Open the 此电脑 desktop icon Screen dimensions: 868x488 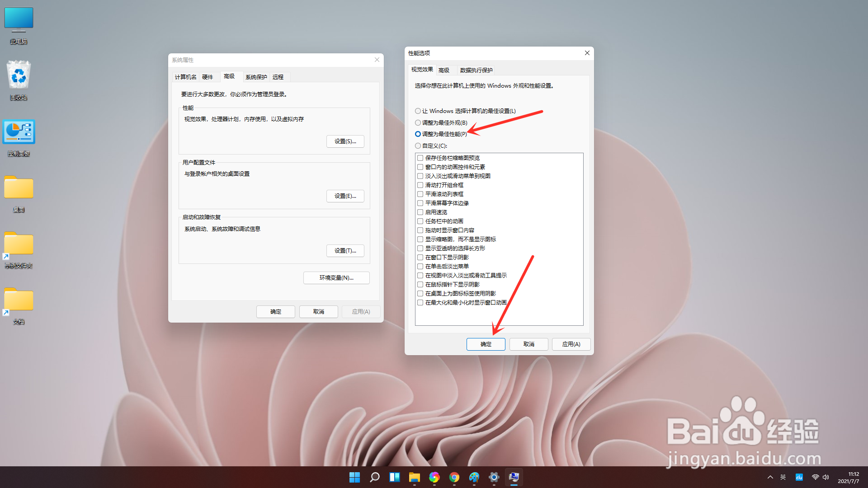[x=19, y=25]
